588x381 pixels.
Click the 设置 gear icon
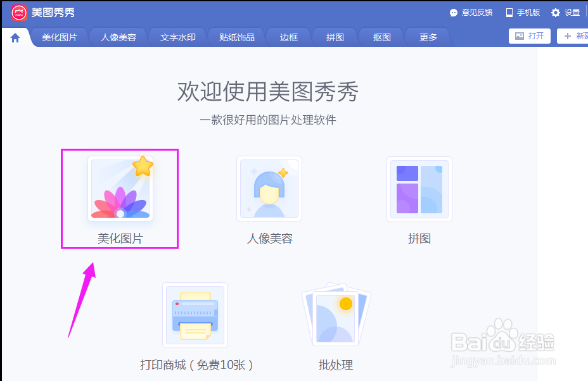click(x=556, y=13)
